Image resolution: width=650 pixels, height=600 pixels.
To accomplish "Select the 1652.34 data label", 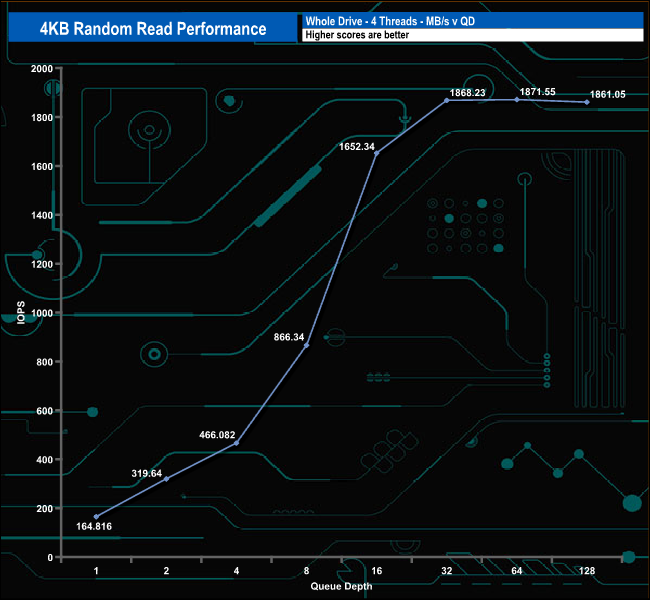I will pos(358,147).
